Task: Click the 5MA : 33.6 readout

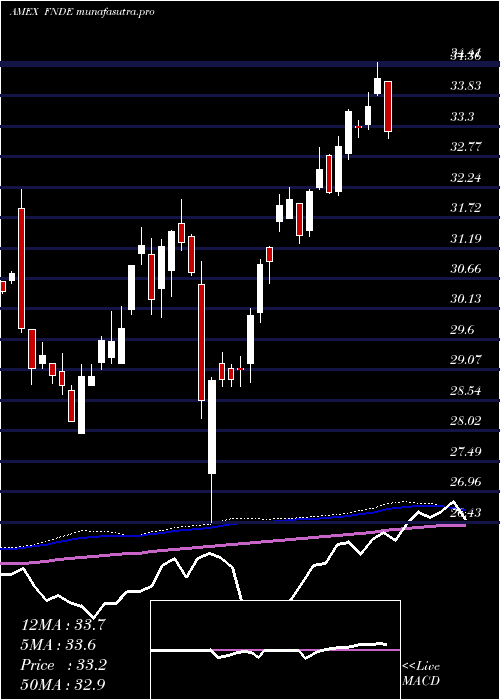Action: (58, 645)
